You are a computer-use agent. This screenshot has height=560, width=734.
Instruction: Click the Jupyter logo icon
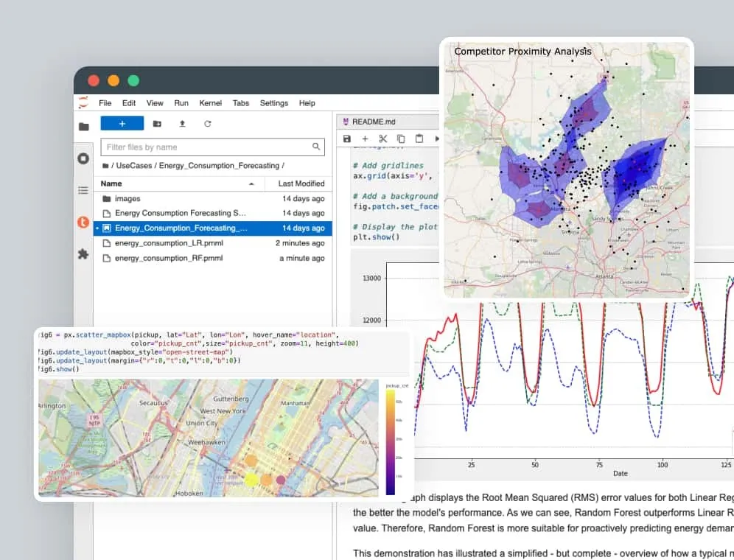pos(83,102)
